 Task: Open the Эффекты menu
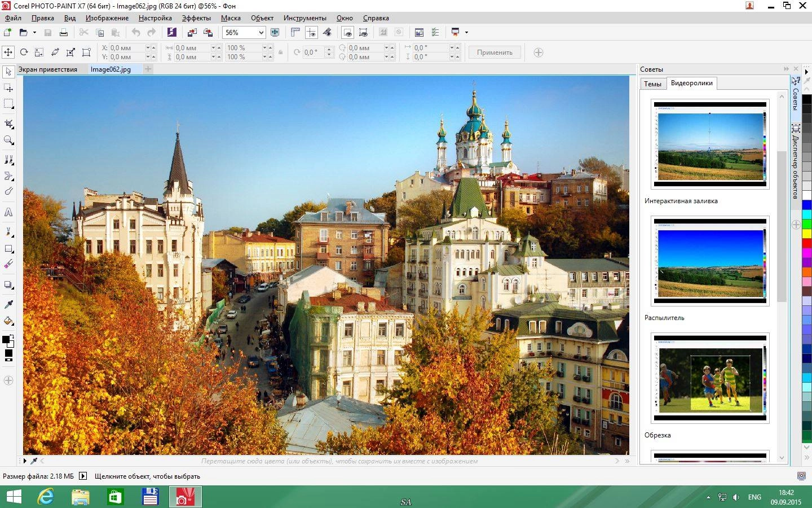tap(196, 18)
